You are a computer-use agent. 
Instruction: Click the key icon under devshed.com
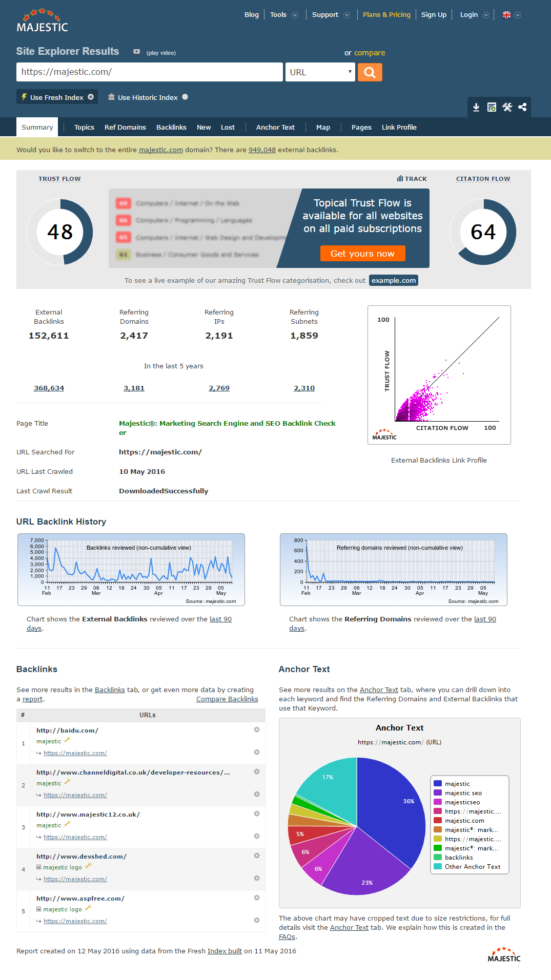88,866
